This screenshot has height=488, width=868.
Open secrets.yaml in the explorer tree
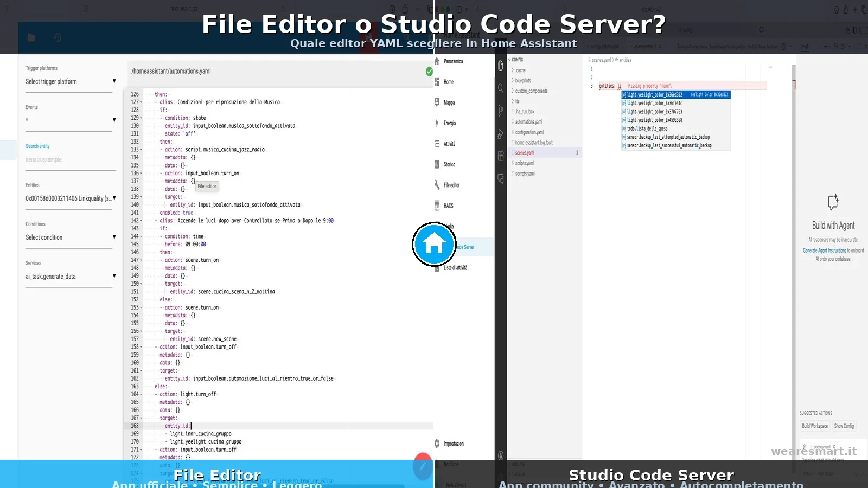pyautogui.click(x=544, y=174)
